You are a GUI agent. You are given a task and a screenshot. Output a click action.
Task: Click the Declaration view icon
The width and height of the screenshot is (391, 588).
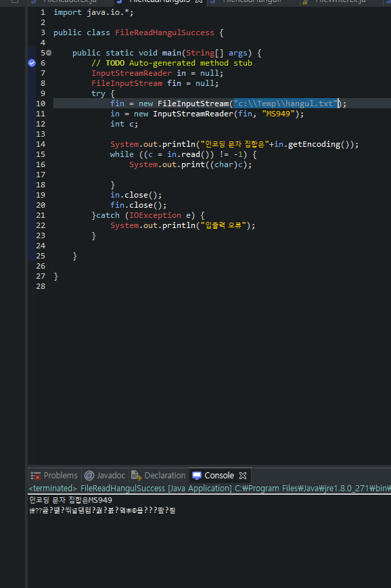pos(137,476)
